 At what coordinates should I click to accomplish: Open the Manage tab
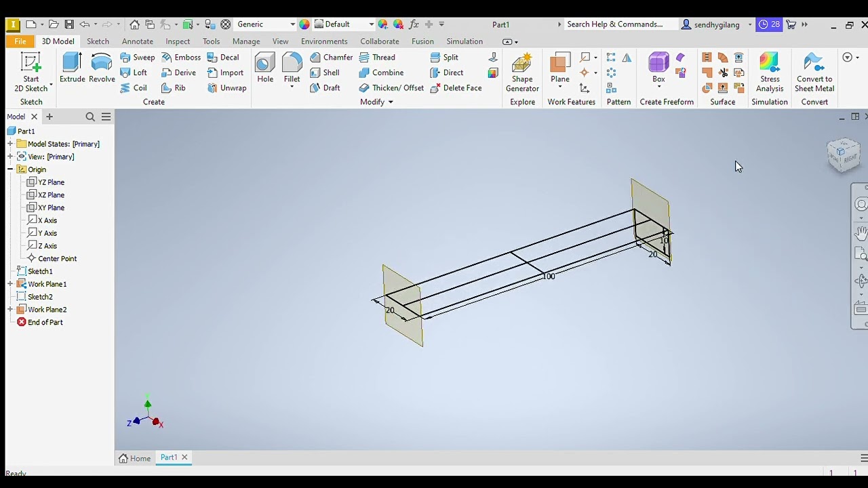(x=246, y=41)
